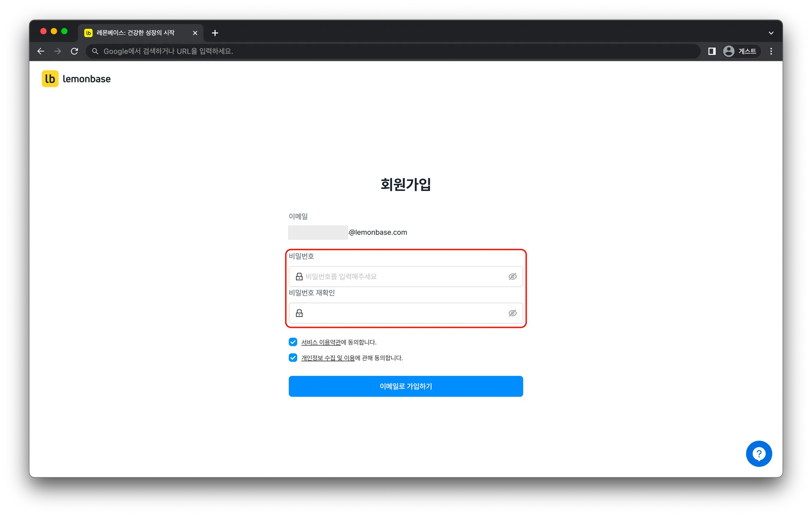The height and width of the screenshot is (516, 812).
Task: Open the 서비스 이용약관 link
Action: pyautogui.click(x=321, y=342)
